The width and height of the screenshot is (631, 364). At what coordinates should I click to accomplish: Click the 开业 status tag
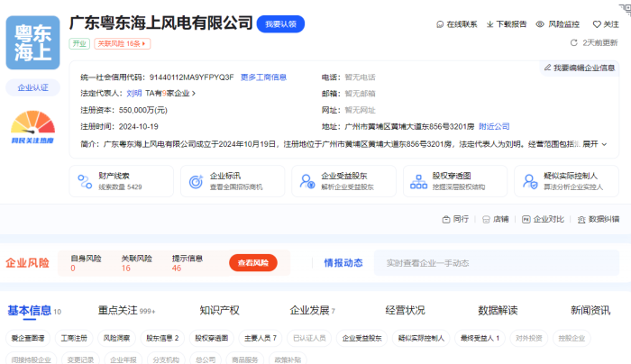point(79,43)
